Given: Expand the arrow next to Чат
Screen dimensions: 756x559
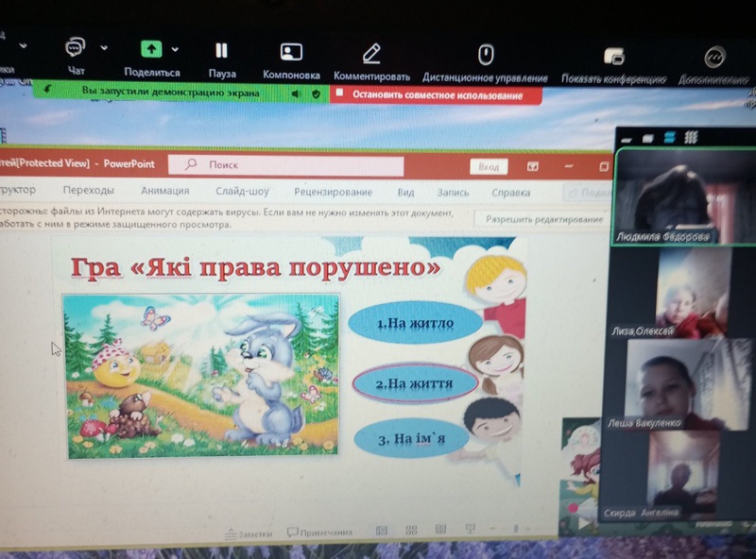Looking at the screenshot, I should (104, 47).
